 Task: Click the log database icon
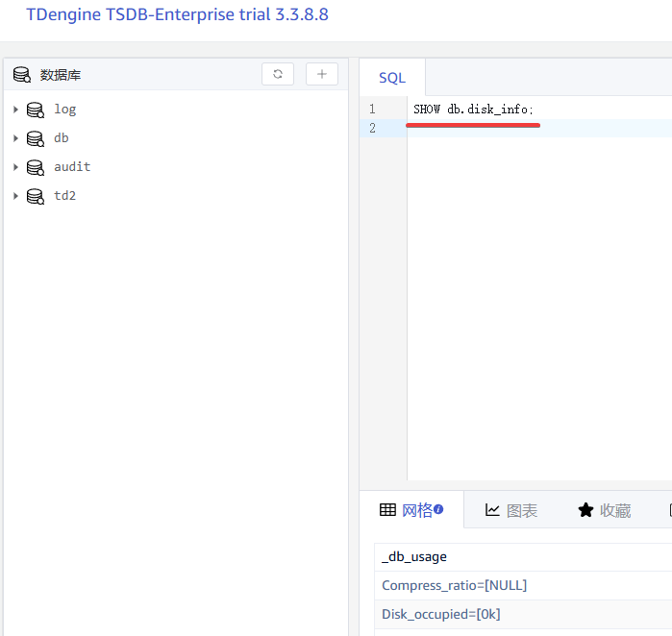point(36,110)
